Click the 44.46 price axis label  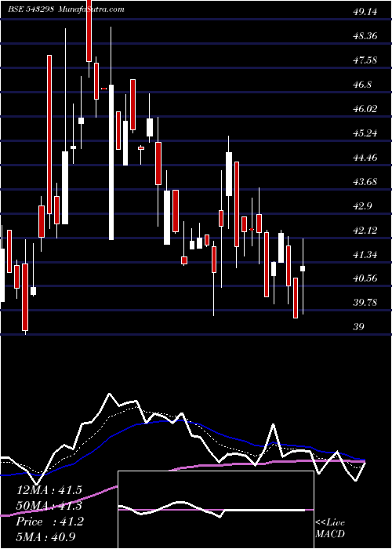(x=365, y=158)
